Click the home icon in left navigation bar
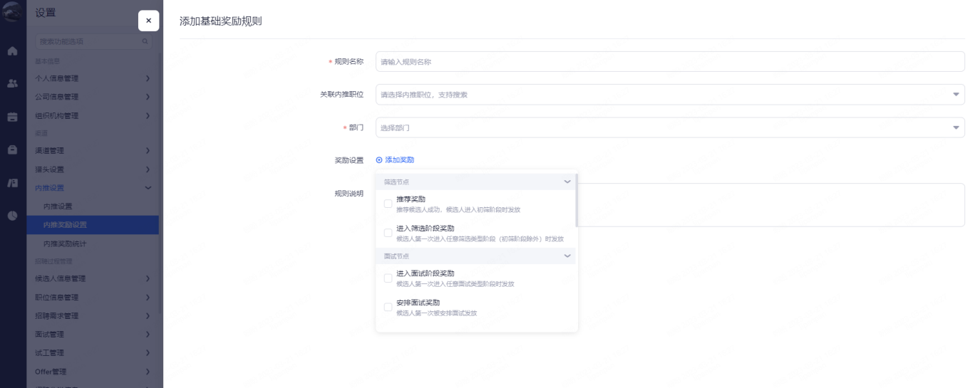The image size is (980, 388). [12, 51]
